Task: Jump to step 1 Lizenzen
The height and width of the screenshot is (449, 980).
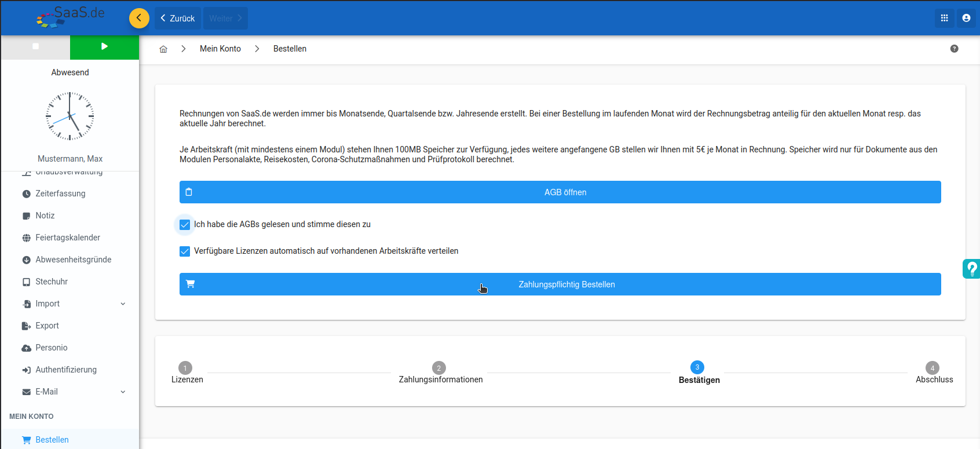Action: (185, 368)
